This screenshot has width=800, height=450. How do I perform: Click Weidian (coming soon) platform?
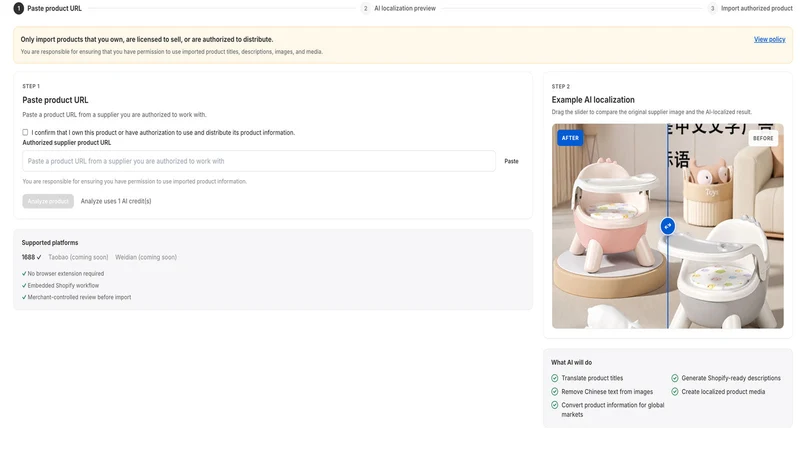[x=145, y=257]
